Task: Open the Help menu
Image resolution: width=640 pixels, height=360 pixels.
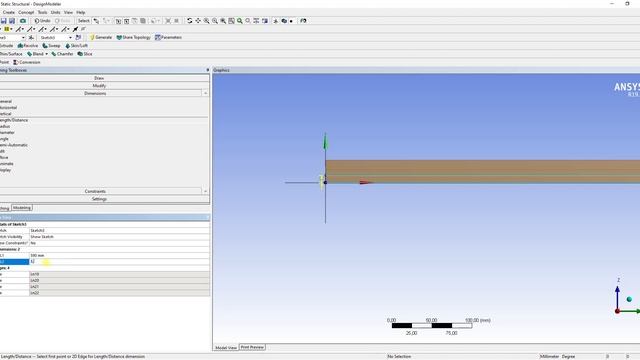Action: [81, 12]
